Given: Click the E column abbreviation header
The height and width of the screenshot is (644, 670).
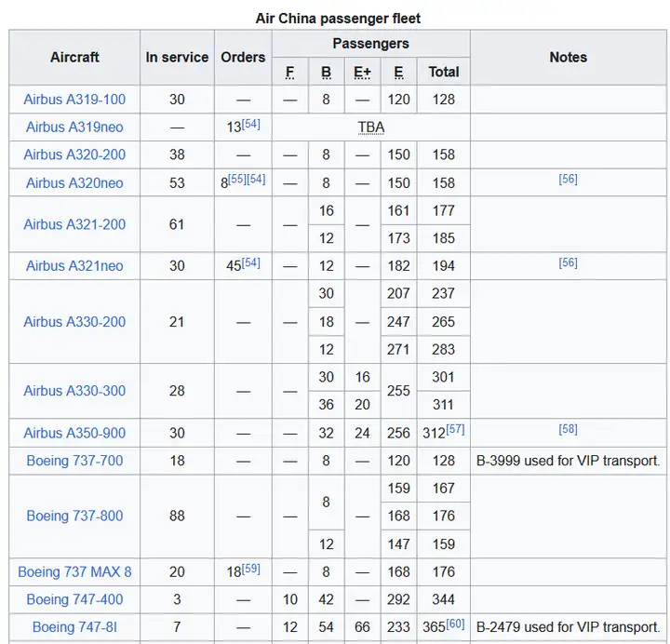Looking at the screenshot, I should (398, 72).
